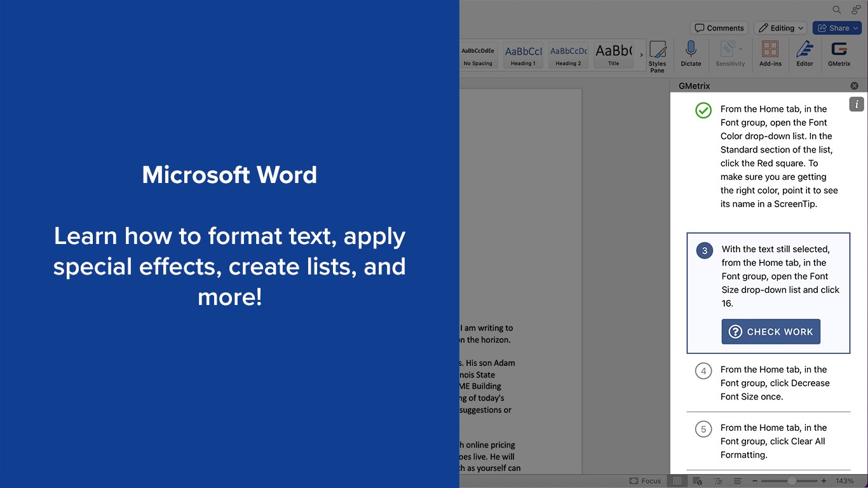Apply the Heading 2 style
Image resolution: width=868 pixels, height=488 pixels.
coord(568,55)
